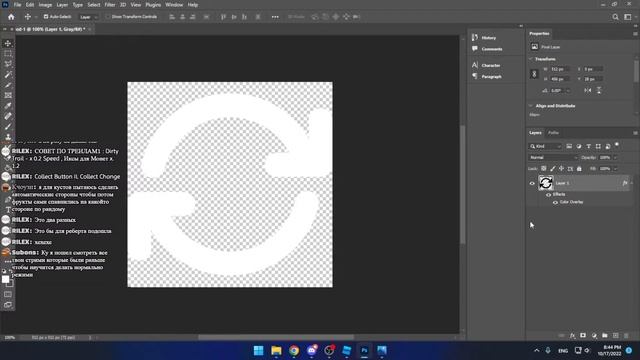
Task: Open the Image menu
Action: (x=45, y=5)
